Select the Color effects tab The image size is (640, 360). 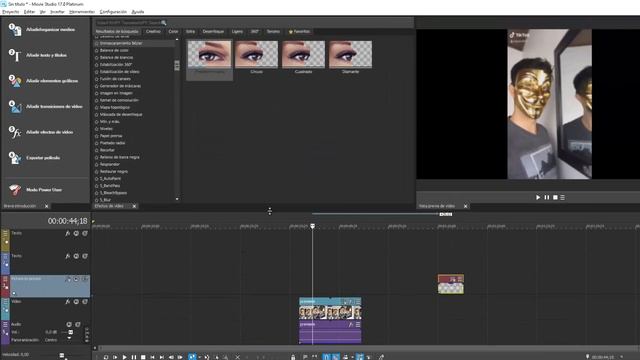pyautogui.click(x=173, y=31)
